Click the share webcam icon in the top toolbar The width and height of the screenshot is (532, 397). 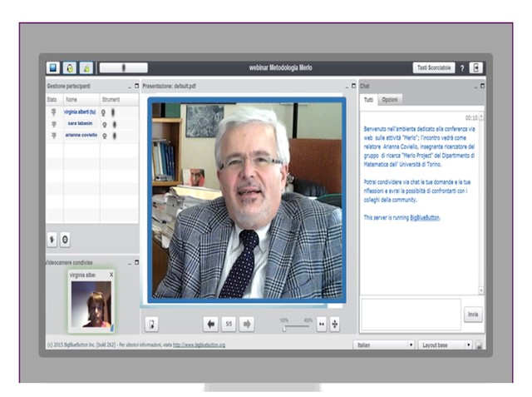[x=86, y=67]
